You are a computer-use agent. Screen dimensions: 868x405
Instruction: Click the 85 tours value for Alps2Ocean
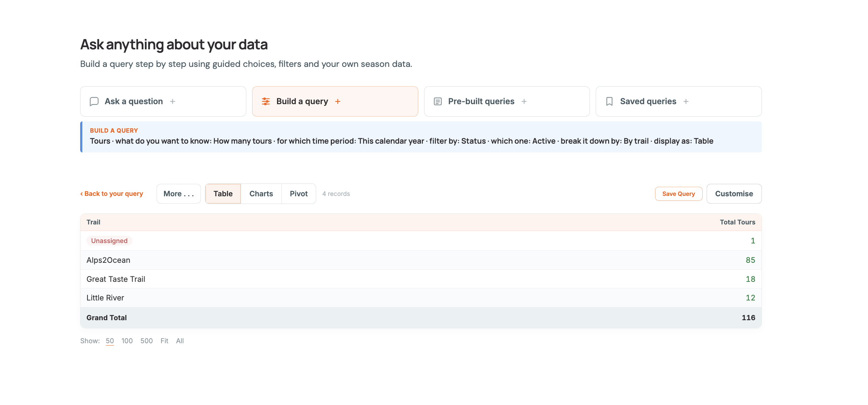pyautogui.click(x=751, y=260)
